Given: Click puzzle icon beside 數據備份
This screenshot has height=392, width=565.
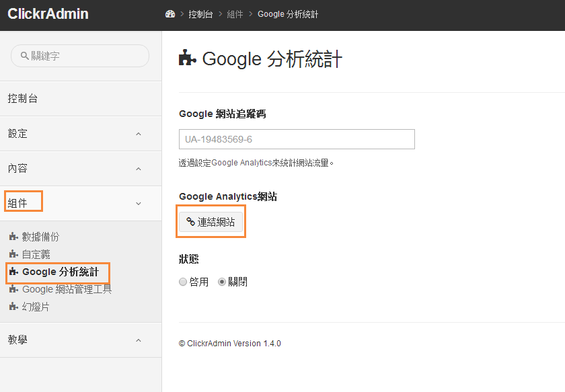Looking at the screenshot, I should pos(13,237).
